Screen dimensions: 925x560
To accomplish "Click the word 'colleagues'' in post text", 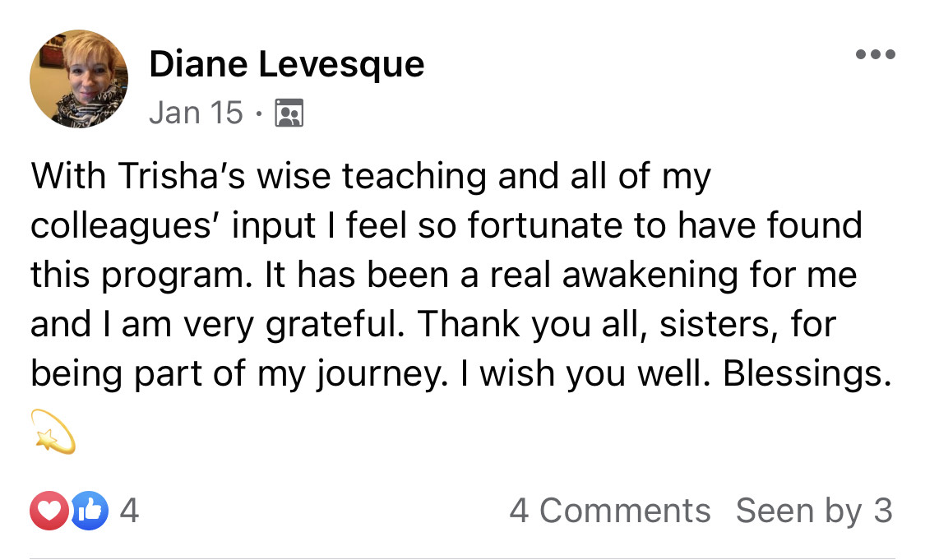I will 117,226.
